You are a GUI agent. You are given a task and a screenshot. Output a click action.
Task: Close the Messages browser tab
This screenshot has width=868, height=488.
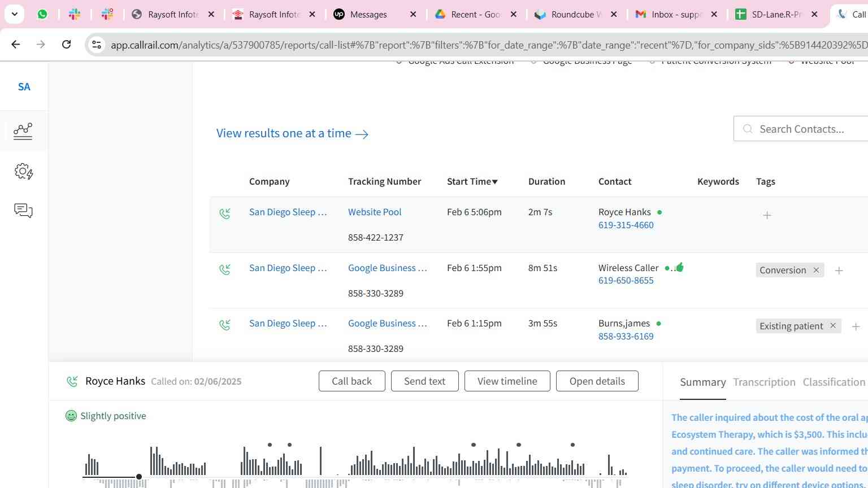pyautogui.click(x=413, y=14)
